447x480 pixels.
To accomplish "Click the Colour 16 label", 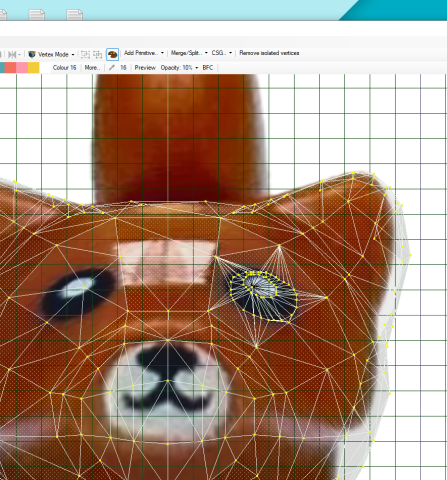I will point(64,68).
